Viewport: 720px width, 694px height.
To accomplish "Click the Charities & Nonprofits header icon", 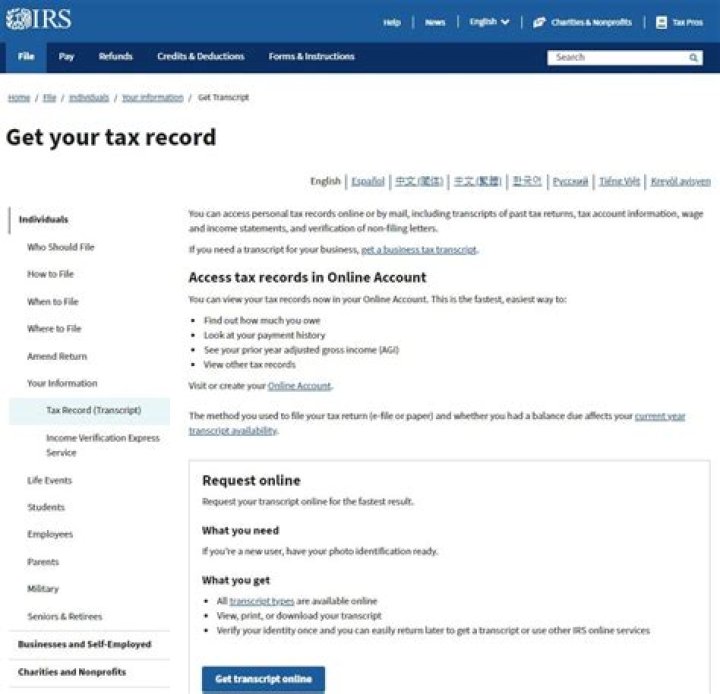I will coord(539,22).
